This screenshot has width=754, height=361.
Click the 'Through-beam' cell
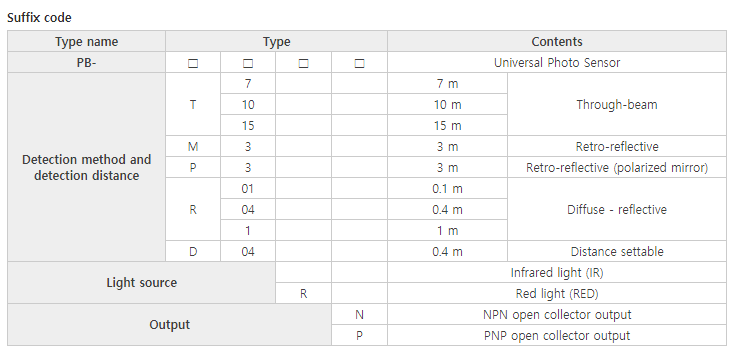point(617,104)
